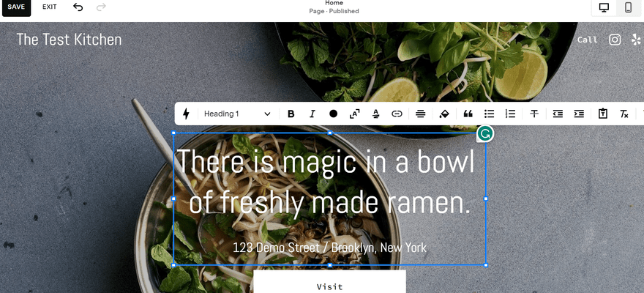Open the paint bucket fill tool
This screenshot has width=644, height=293.
444,114
